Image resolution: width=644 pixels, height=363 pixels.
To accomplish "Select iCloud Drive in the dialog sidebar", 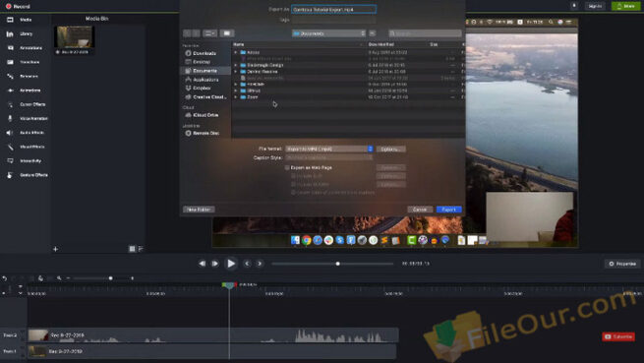I will point(205,115).
